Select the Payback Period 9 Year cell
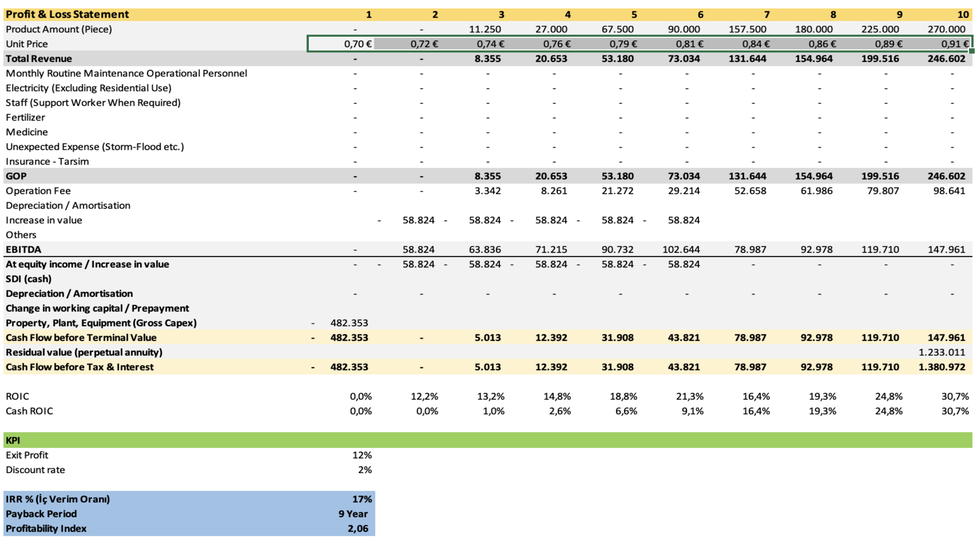The width and height of the screenshot is (980, 544). coord(352,514)
